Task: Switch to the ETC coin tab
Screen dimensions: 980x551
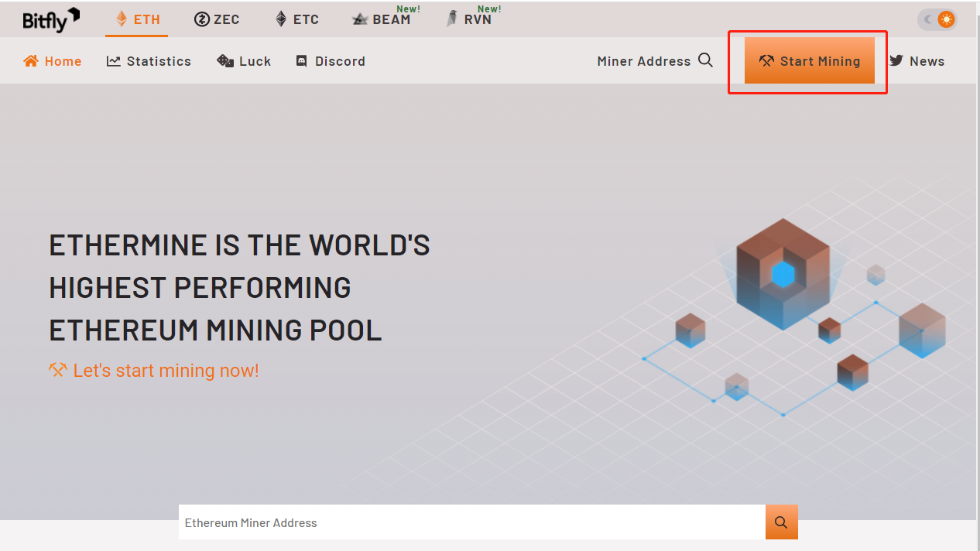Action: tap(297, 19)
